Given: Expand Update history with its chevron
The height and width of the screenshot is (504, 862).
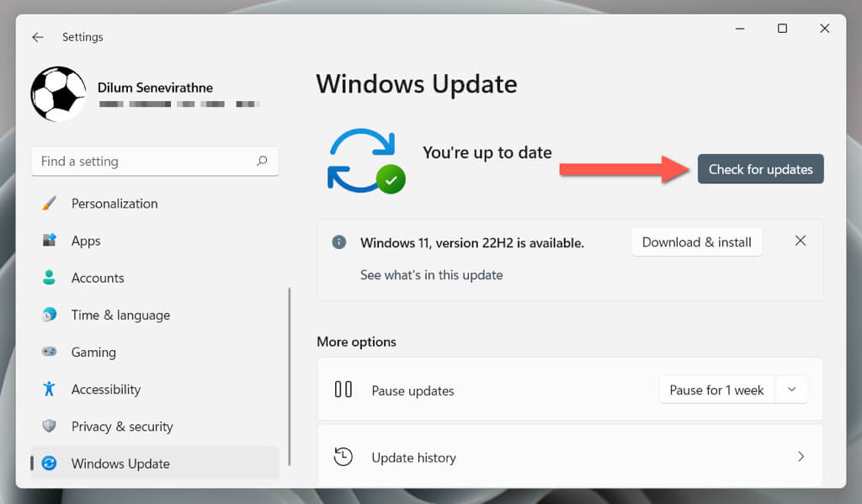Looking at the screenshot, I should [x=801, y=456].
